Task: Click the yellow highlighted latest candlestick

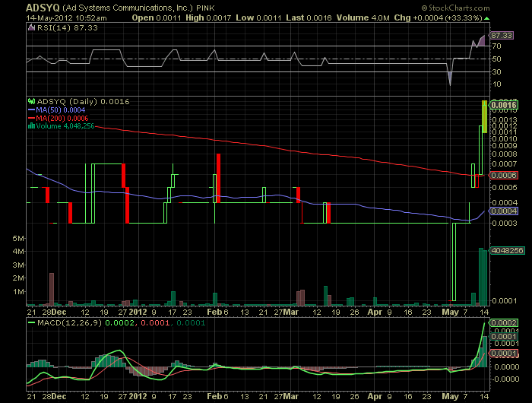Action: pos(485,116)
